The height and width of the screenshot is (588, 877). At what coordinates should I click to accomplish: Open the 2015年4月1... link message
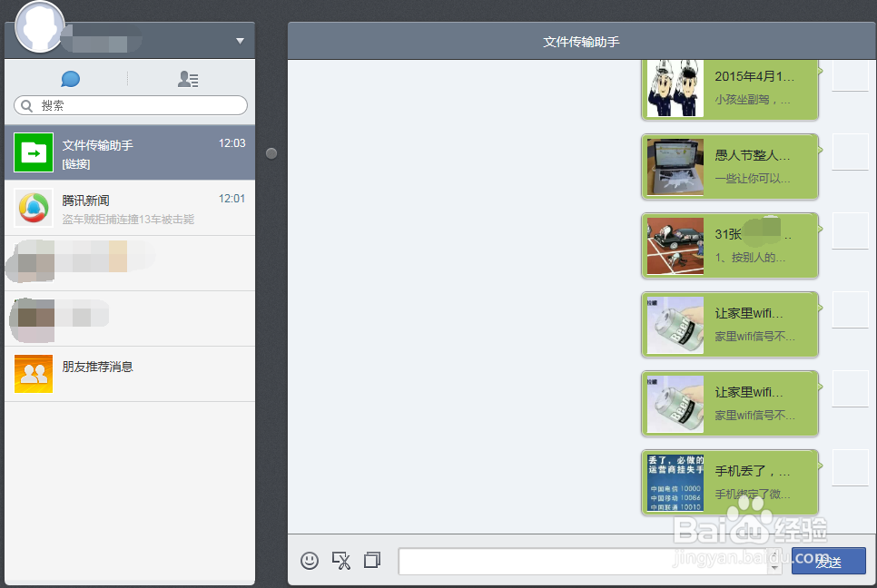point(730,88)
